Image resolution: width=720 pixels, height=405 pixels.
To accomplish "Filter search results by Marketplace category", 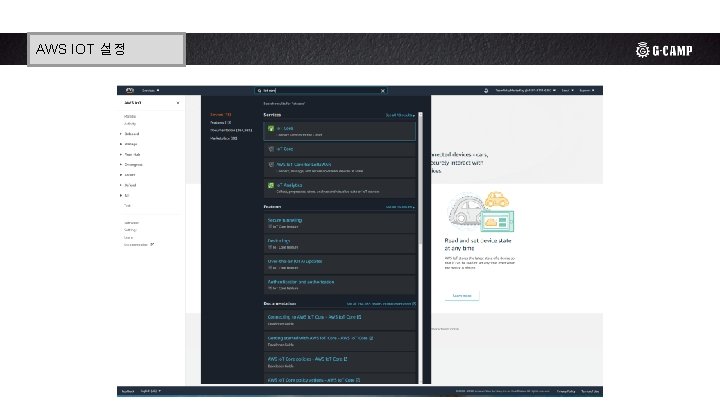I will point(224,138).
